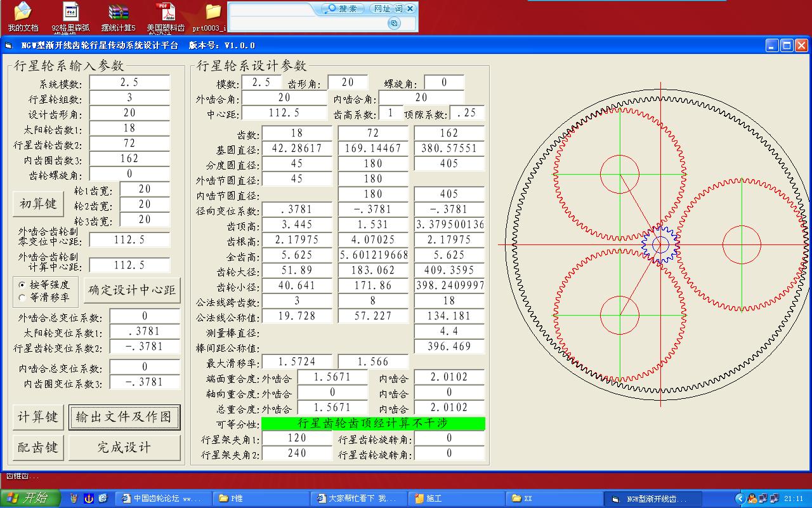Image resolution: width=812 pixels, height=508 pixels.
Task: Select the 按等强度 radio option
Action: pos(44,284)
